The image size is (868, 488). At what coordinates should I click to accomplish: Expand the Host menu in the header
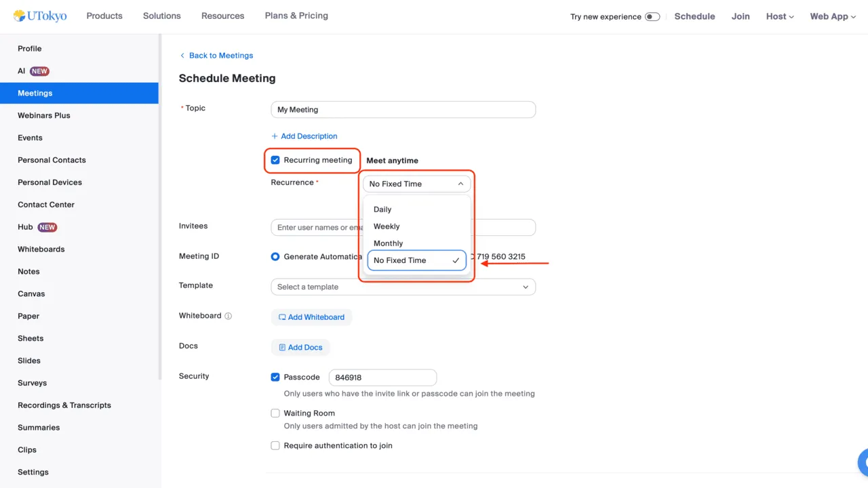[x=780, y=16]
